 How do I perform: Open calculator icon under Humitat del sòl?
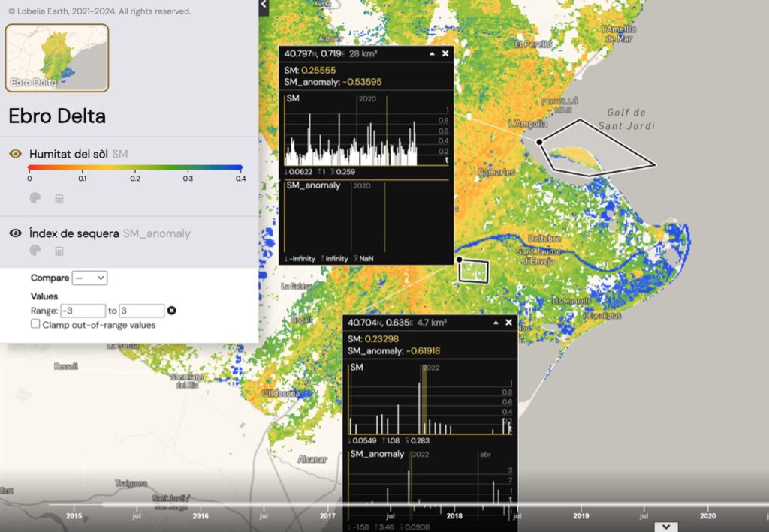59,198
